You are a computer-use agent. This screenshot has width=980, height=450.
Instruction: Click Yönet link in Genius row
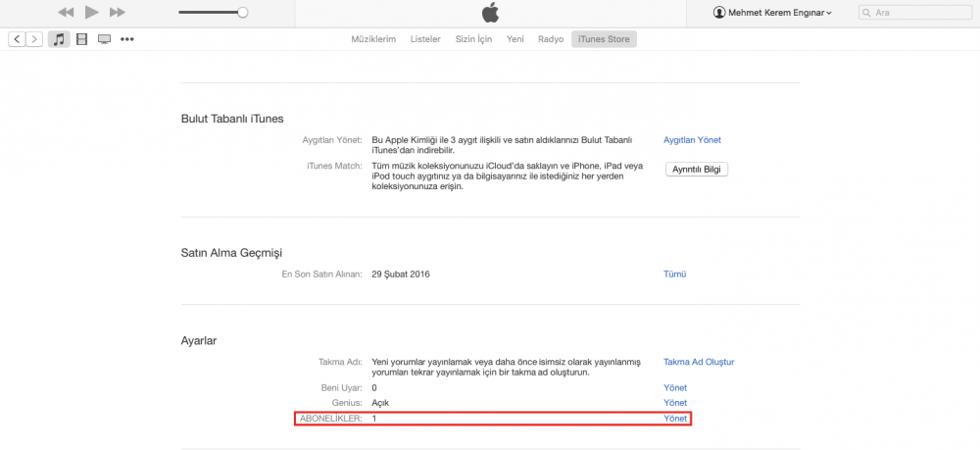point(675,403)
